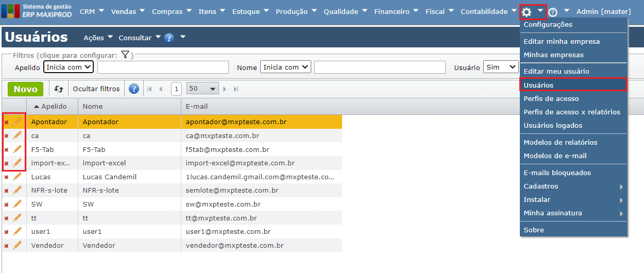This screenshot has height=273, width=644.
Task: Open the help question mark in top bar
Action: (x=553, y=12)
